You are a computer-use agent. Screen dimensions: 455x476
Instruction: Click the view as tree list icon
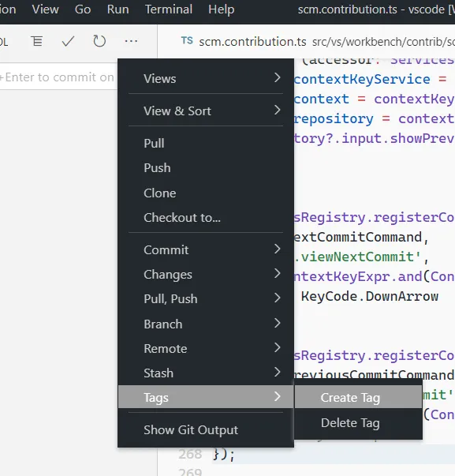tap(37, 41)
